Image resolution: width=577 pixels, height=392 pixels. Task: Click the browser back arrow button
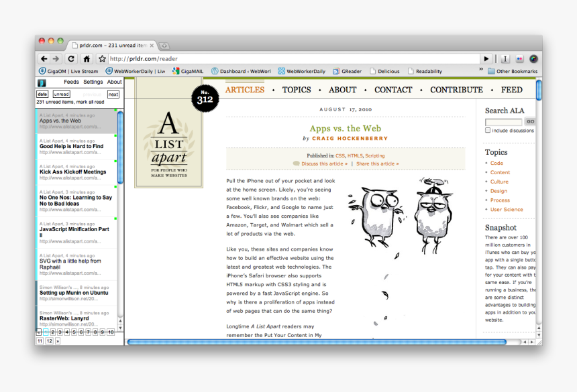44,59
